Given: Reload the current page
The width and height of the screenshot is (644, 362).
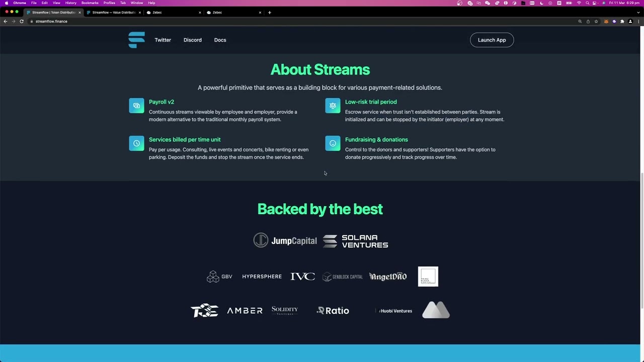Looking at the screenshot, I should click(x=22, y=21).
